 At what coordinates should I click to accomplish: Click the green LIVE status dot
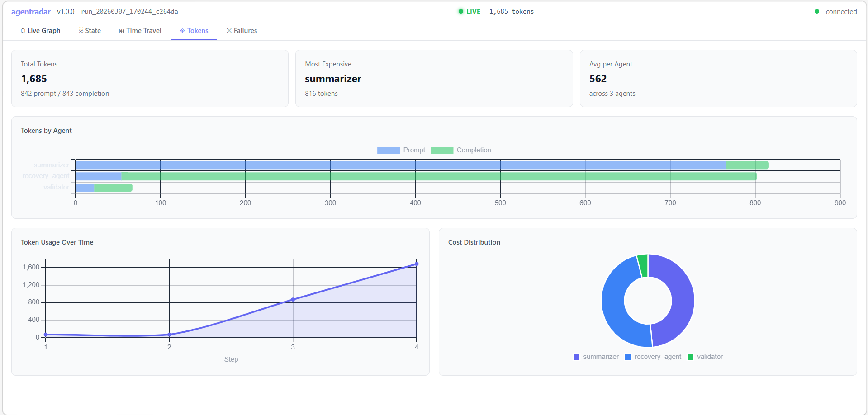click(x=460, y=11)
